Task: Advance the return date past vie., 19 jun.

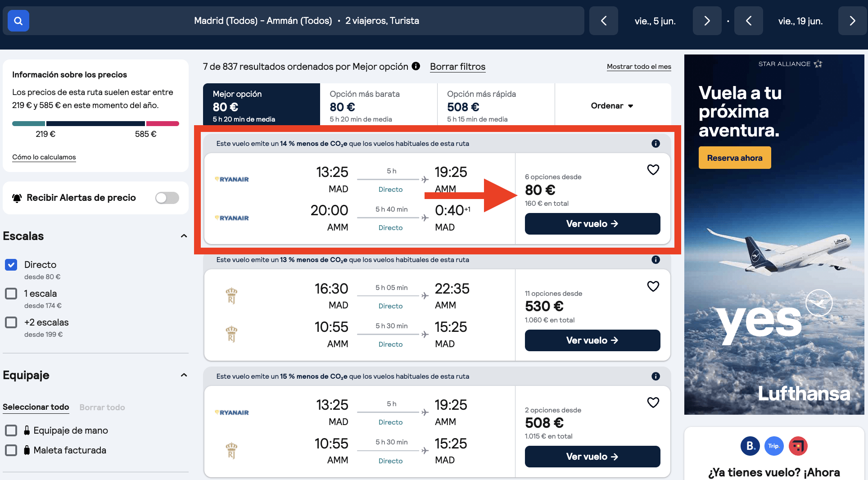Action: [852, 21]
